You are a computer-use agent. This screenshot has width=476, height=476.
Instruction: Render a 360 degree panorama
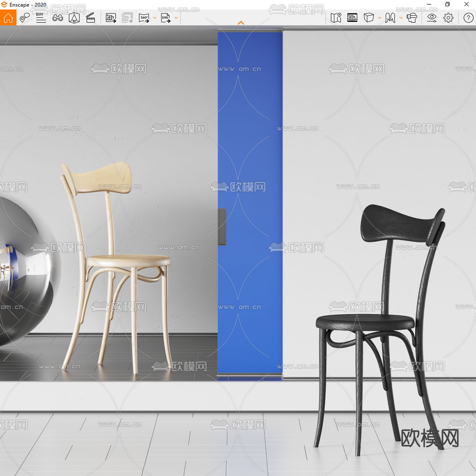tap(144, 18)
